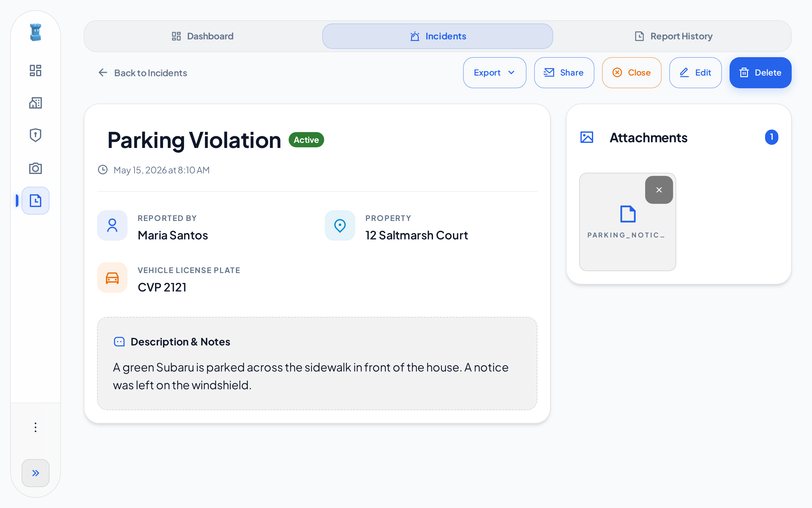Switch to the Report History tab

pyautogui.click(x=673, y=36)
